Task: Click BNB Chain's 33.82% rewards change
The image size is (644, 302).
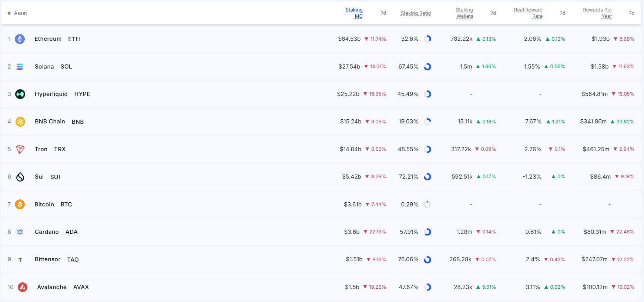Action: pos(622,122)
